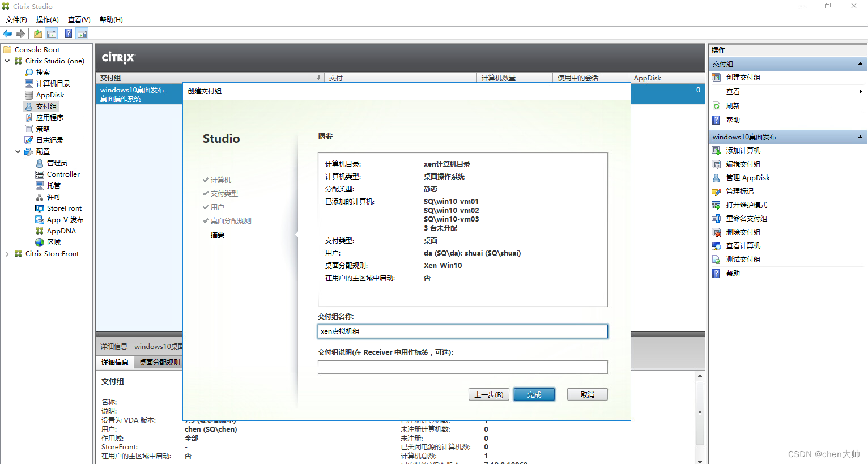Screen dimensions: 868x464
Task: Open the AppDisk node in tree
Action: coord(50,95)
